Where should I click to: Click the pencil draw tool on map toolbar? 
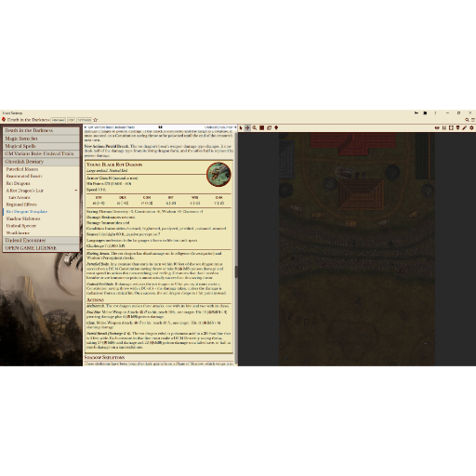464,127
